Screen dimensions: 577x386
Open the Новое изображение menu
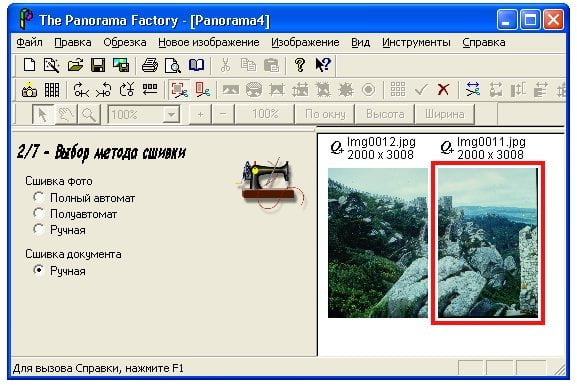point(209,42)
